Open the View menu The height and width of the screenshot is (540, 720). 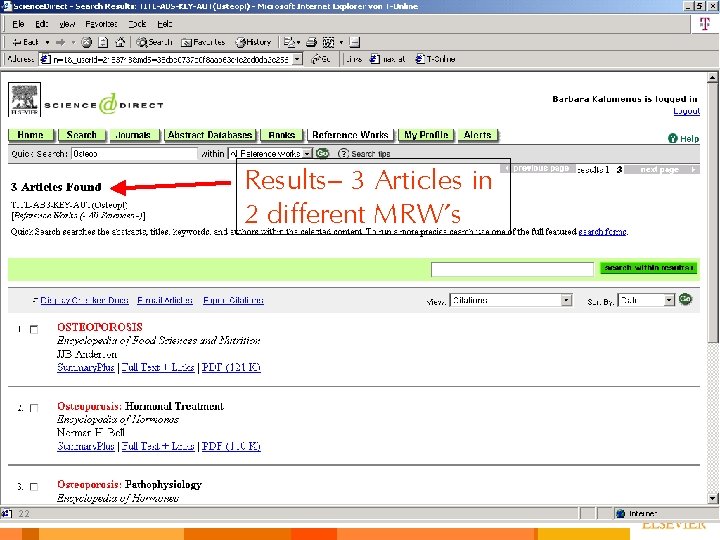click(67, 24)
